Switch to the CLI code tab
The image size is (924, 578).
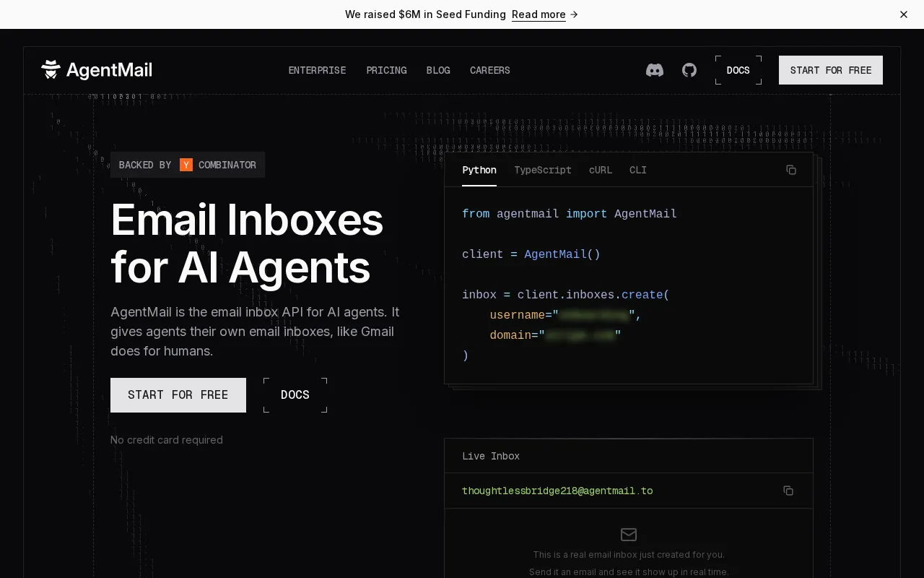tap(638, 170)
